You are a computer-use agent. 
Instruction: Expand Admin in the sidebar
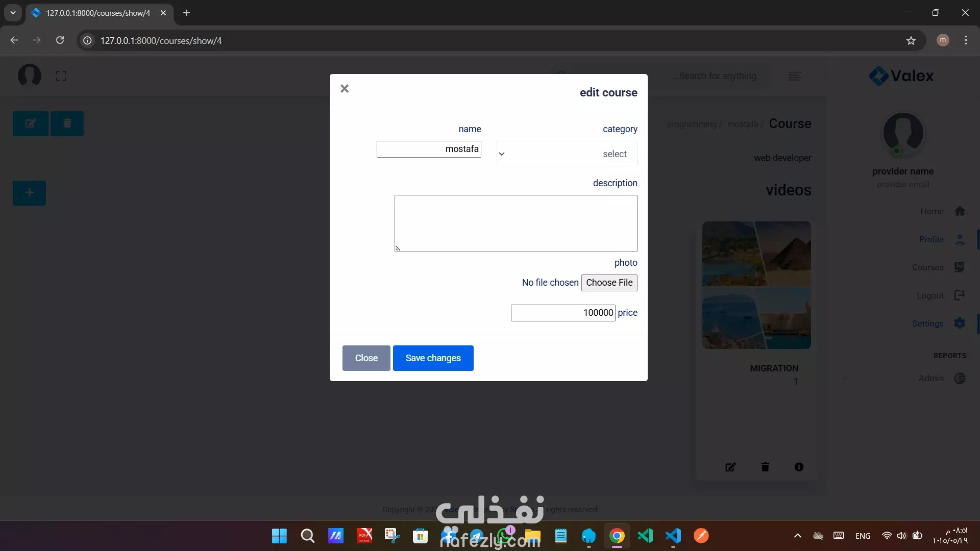[x=942, y=378]
